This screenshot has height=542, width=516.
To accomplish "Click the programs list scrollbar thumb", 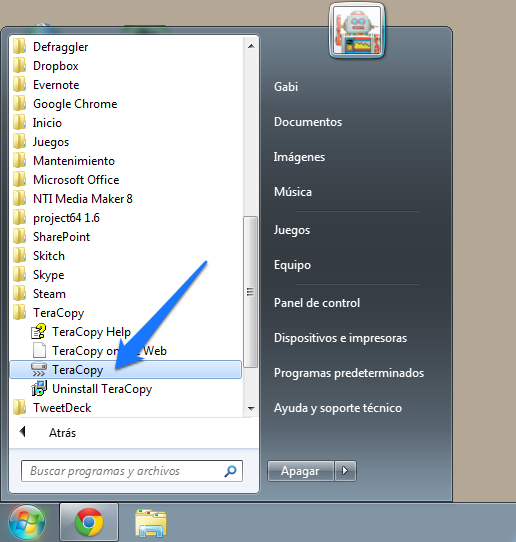I will [x=251, y=292].
